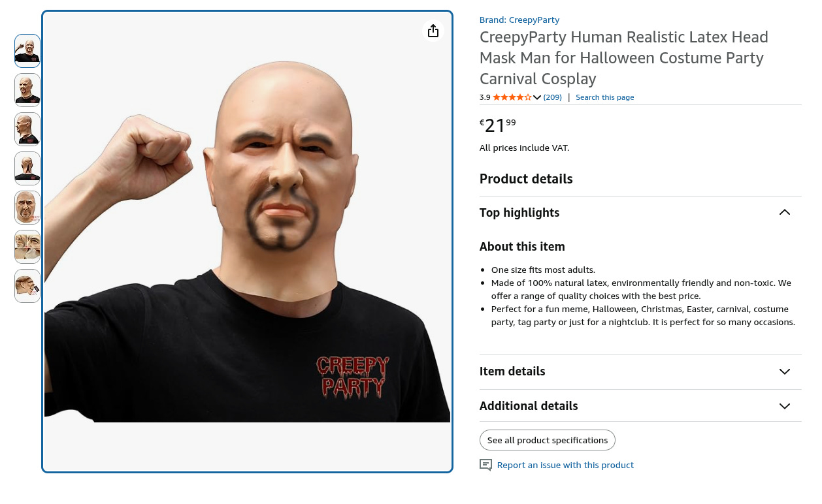Click the orange star rating icons

512,97
